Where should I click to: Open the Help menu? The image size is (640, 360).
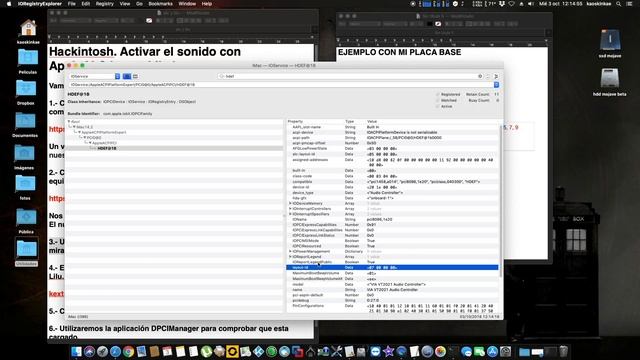[x=207, y=4]
